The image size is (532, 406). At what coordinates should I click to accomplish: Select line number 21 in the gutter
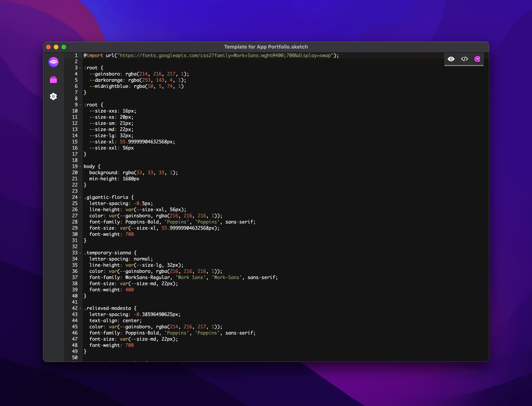pos(75,179)
